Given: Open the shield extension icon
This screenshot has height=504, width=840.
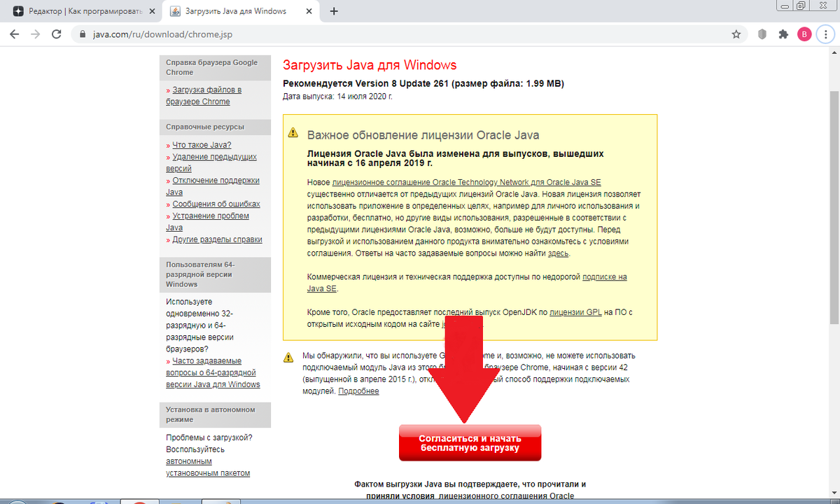Looking at the screenshot, I should [763, 34].
